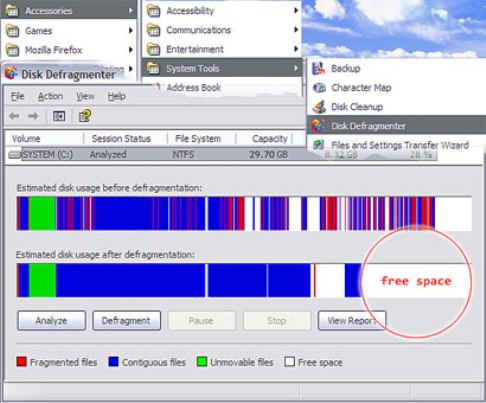
Task: Open the Help toolbar icon
Action: (x=85, y=116)
